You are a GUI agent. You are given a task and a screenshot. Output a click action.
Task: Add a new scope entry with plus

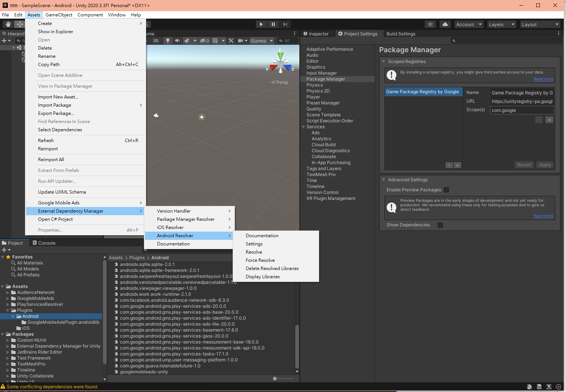pyautogui.click(x=549, y=120)
